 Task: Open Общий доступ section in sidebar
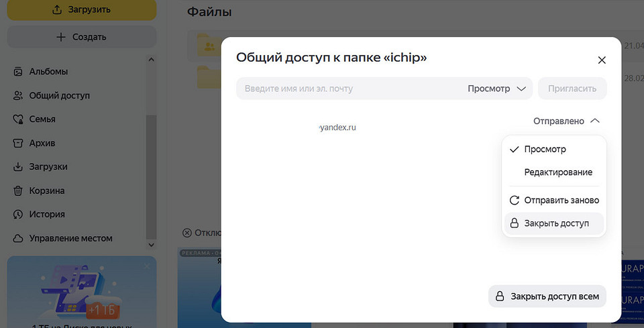point(59,95)
